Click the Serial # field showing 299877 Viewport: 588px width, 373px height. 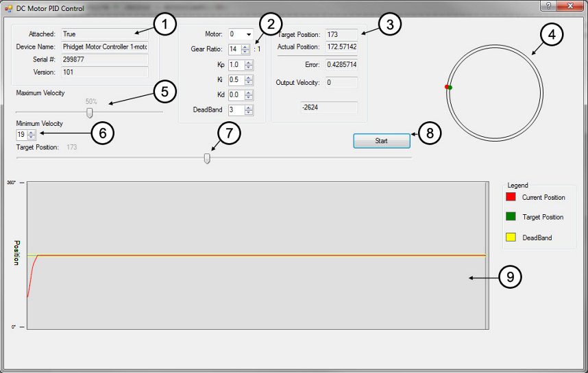(x=105, y=60)
